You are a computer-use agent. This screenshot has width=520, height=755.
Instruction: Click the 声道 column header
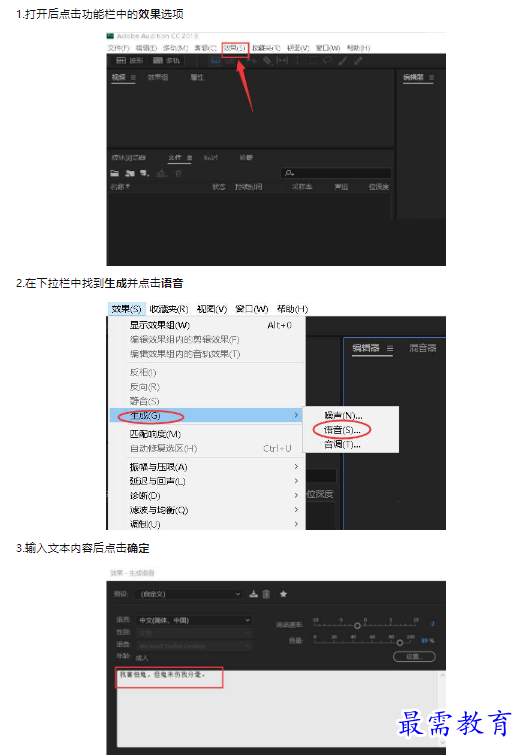click(341, 187)
